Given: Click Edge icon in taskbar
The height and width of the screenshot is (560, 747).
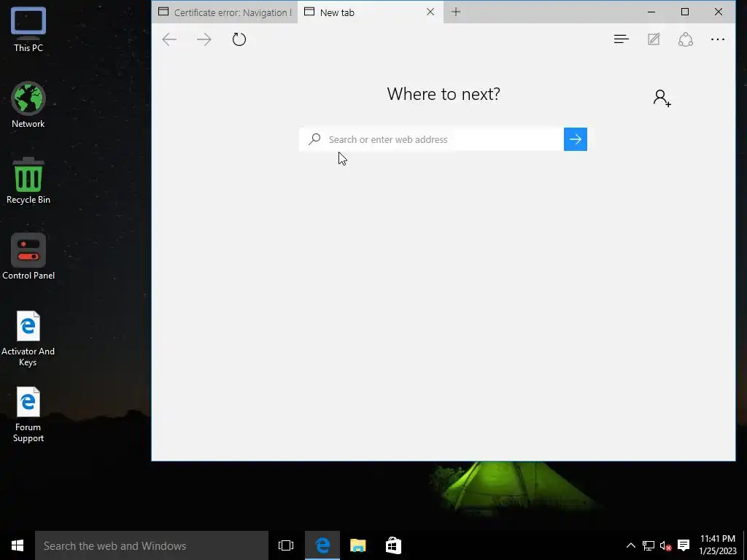Looking at the screenshot, I should 322,545.
